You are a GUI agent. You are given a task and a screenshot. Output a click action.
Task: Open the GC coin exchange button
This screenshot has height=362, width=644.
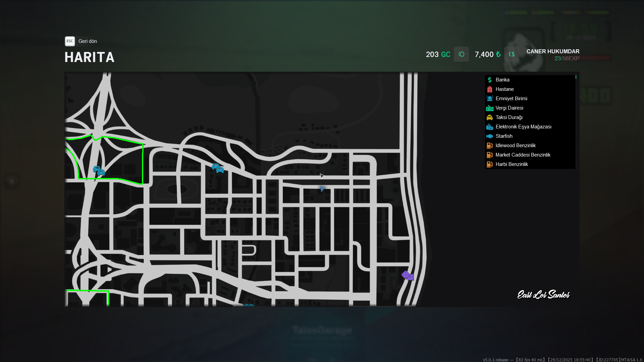(x=461, y=54)
